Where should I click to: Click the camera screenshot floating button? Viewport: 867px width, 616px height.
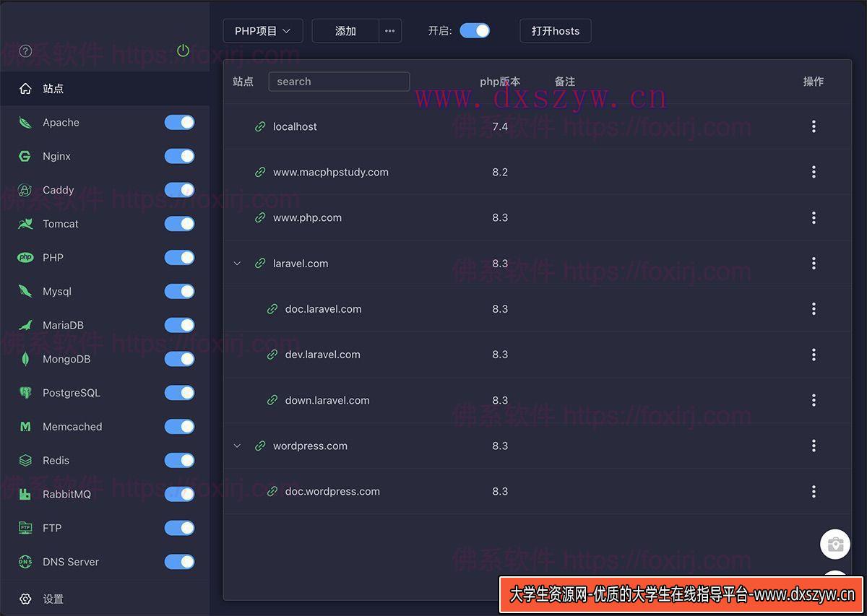(x=836, y=545)
